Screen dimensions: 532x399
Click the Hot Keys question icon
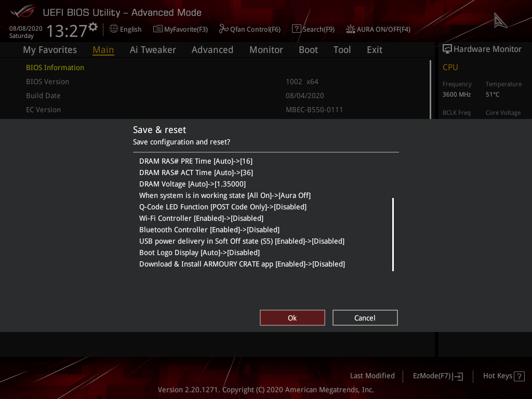519,376
